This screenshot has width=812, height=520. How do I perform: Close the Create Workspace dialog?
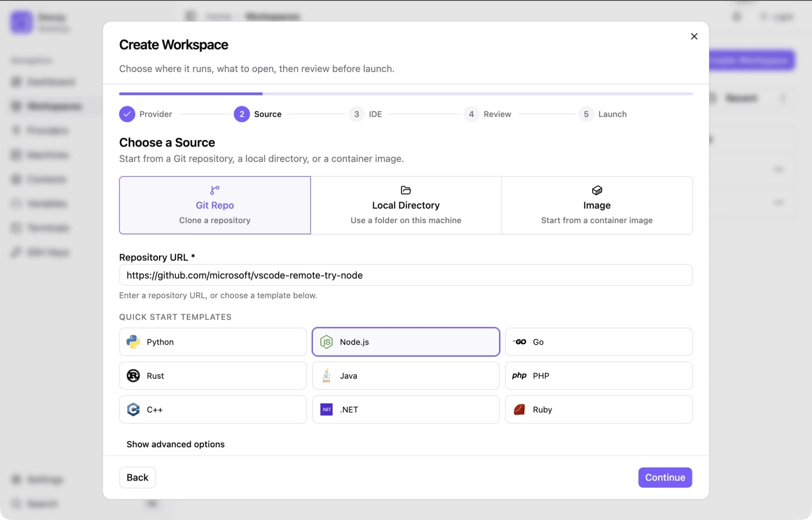click(x=694, y=36)
